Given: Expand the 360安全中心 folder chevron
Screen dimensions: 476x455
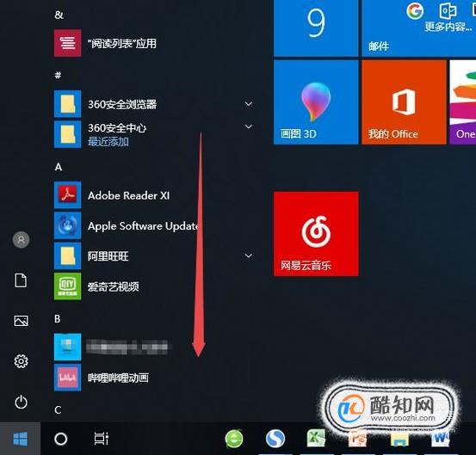Looking at the screenshot, I should (x=248, y=126).
